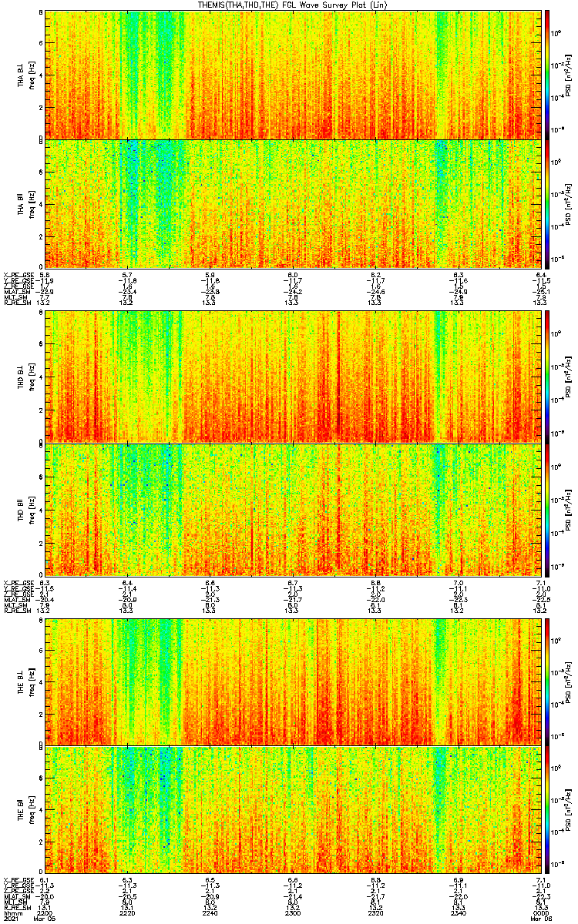Click the PSD color bar beside THA BII
Viewport: 578px width, 924px height.
(547, 204)
